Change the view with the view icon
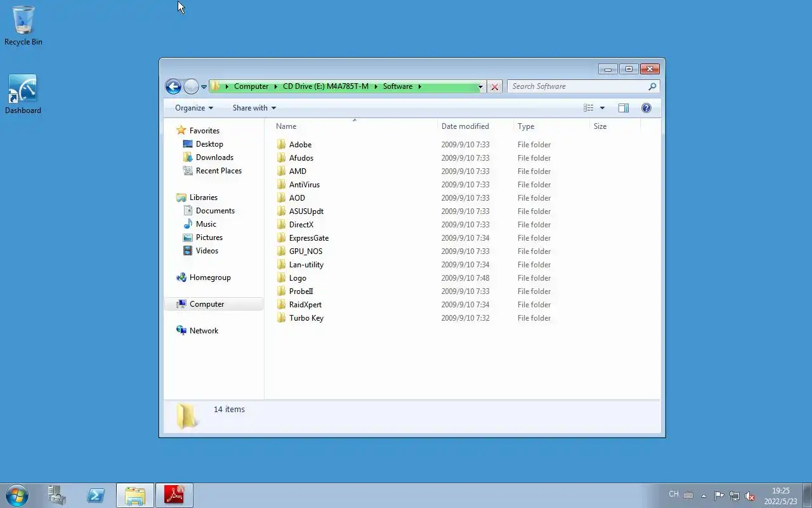Screen dimensions: 812x508 (589, 108)
